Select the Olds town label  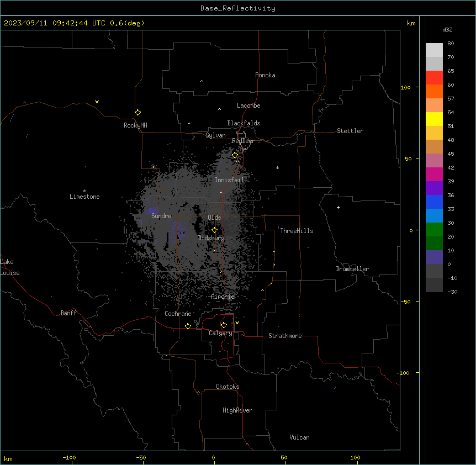214,218
